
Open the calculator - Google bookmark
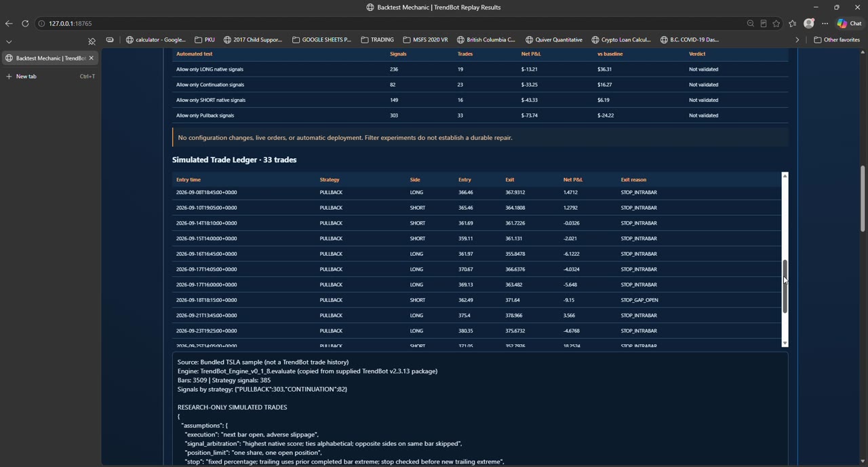[156, 39]
